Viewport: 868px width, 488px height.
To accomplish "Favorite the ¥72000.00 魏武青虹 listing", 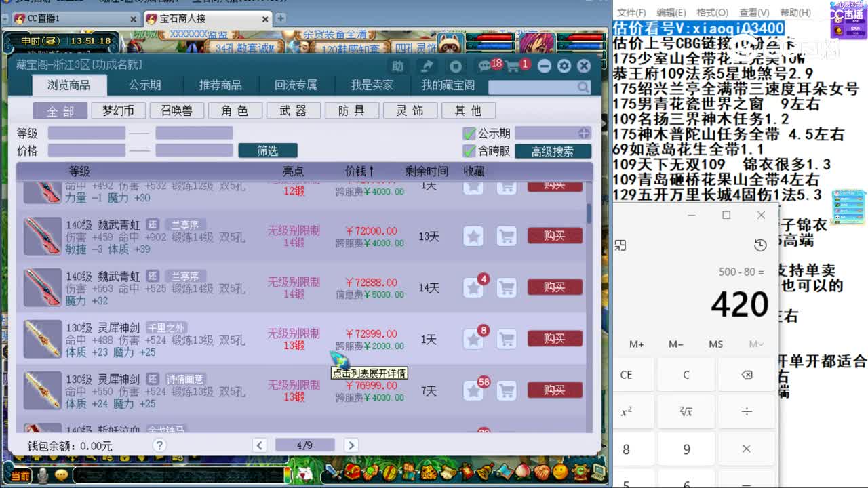I will (473, 236).
